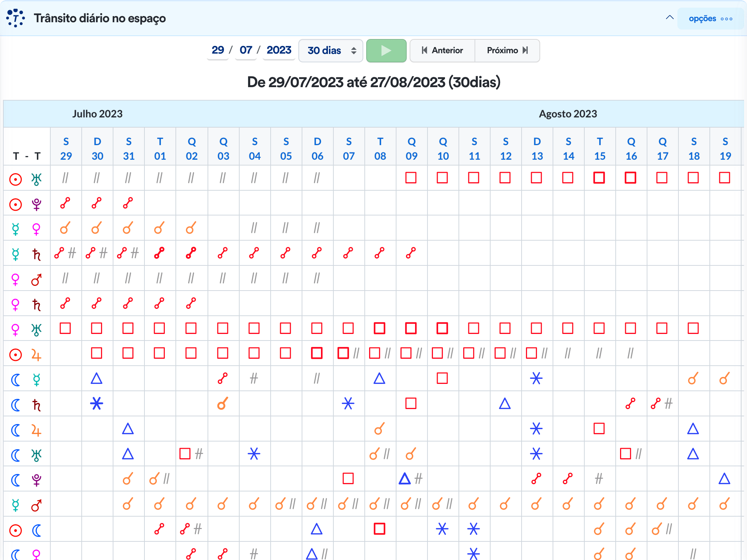Click Mercury–Mars conjunction on day 31

128,504
